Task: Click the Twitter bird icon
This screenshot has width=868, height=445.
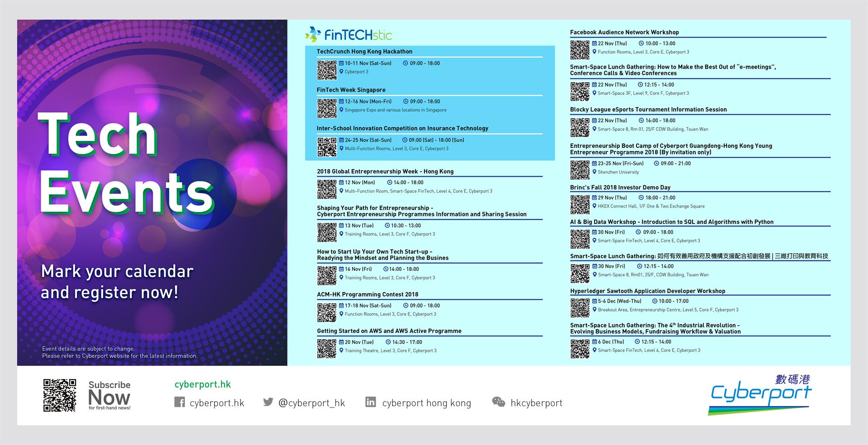Action: [268, 402]
